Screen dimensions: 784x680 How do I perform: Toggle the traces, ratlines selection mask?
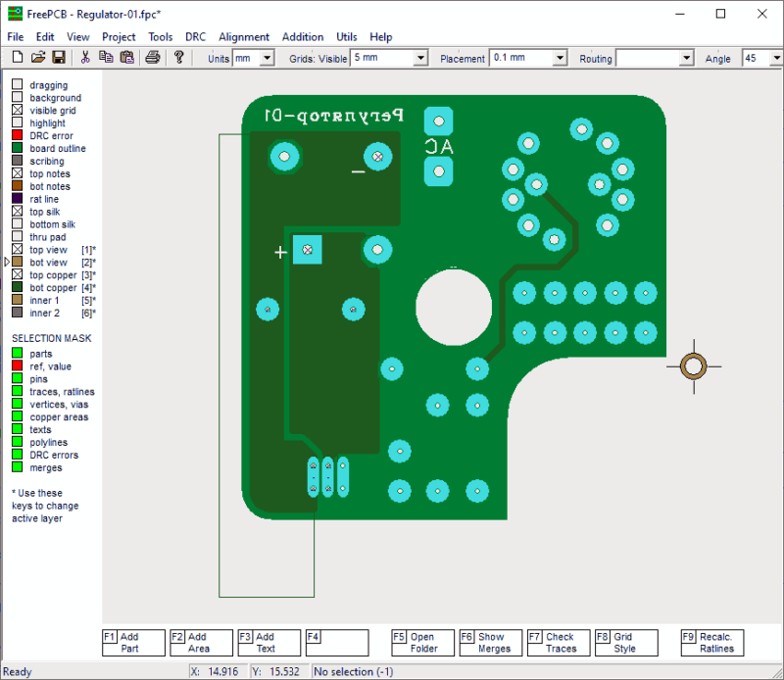(18, 391)
